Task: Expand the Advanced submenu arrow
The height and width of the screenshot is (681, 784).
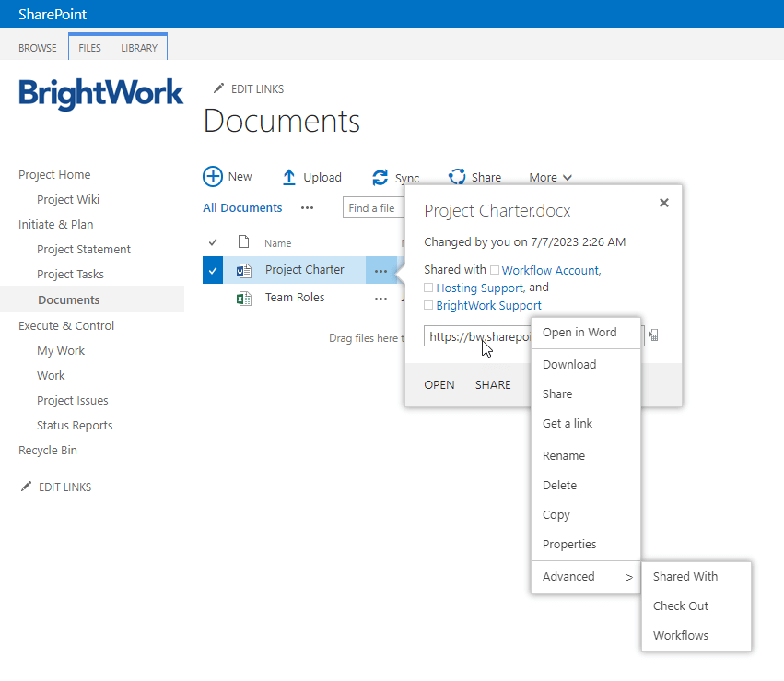Action: coord(629,577)
